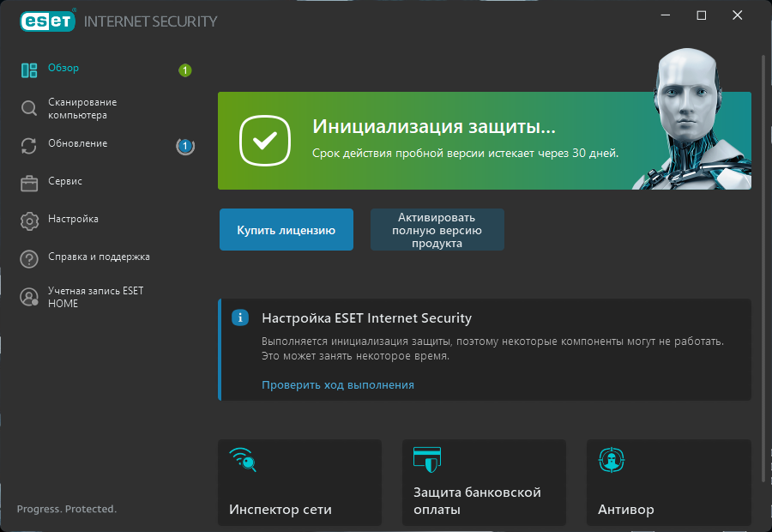Click the blue update badge by Обновление

(x=185, y=146)
